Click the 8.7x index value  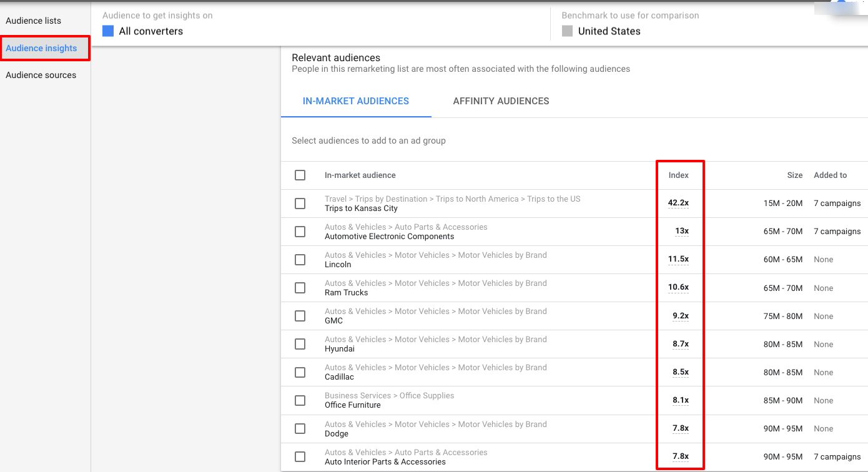pos(681,344)
